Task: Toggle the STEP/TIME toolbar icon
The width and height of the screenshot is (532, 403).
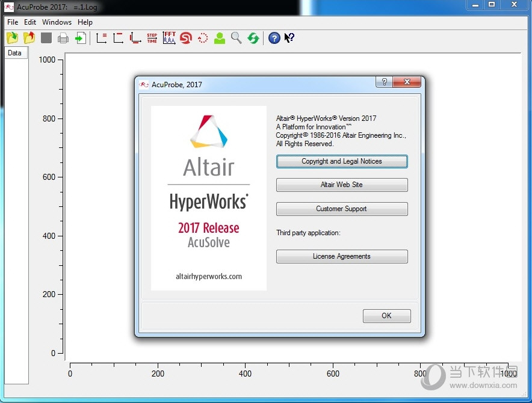Action: click(x=152, y=38)
